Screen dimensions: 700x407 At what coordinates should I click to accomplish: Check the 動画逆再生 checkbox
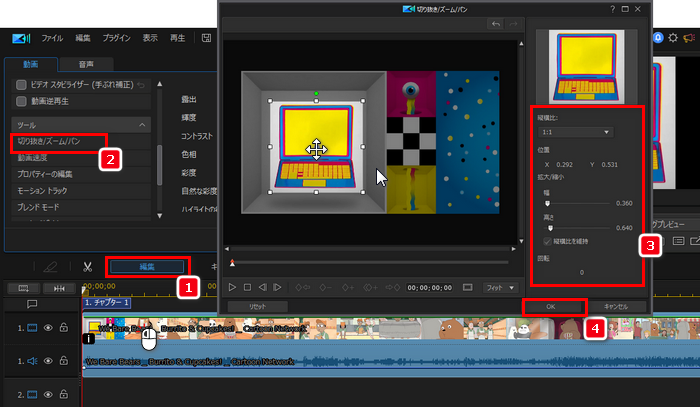coord(21,100)
